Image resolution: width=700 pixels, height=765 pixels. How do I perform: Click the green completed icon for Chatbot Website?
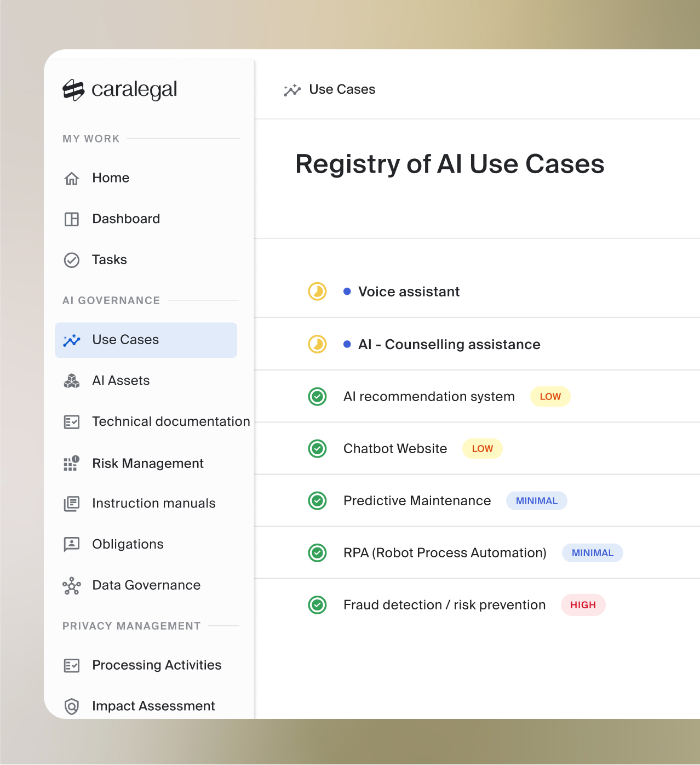[318, 449]
